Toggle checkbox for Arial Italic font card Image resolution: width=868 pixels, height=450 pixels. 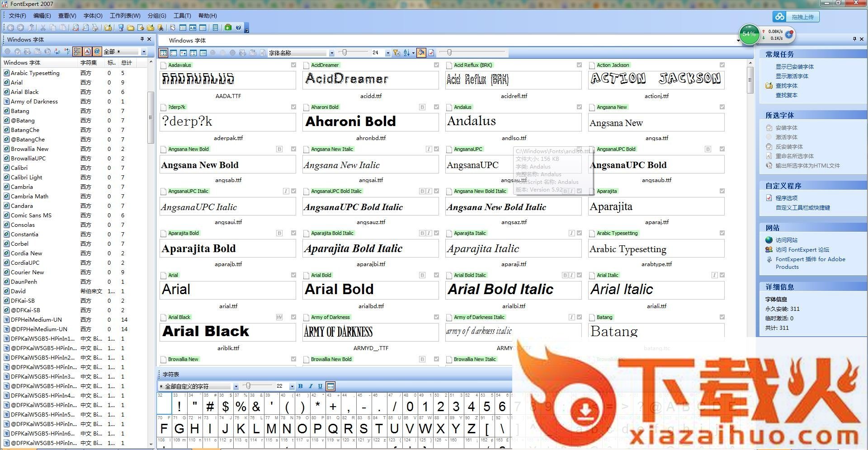[x=722, y=275]
